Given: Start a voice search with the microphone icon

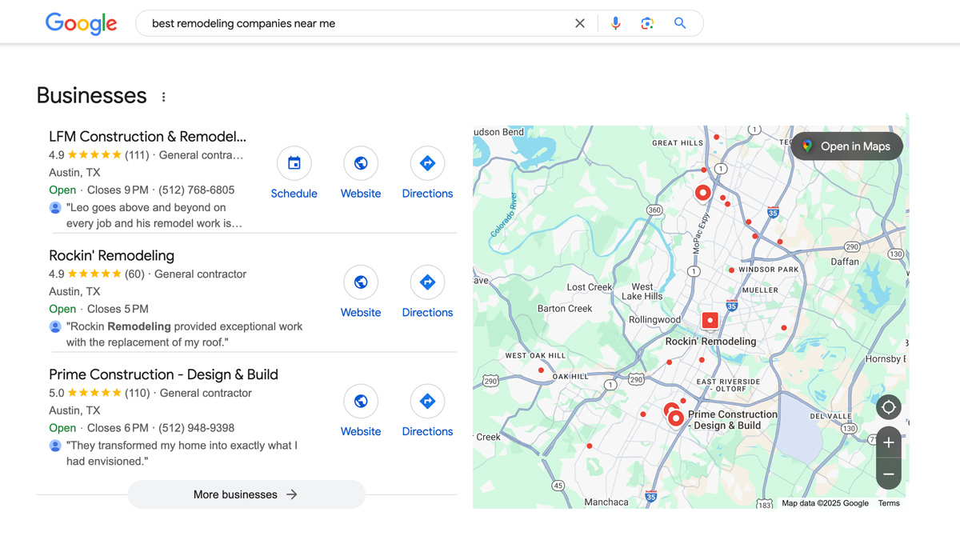Looking at the screenshot, I should [x=615, y=22].
